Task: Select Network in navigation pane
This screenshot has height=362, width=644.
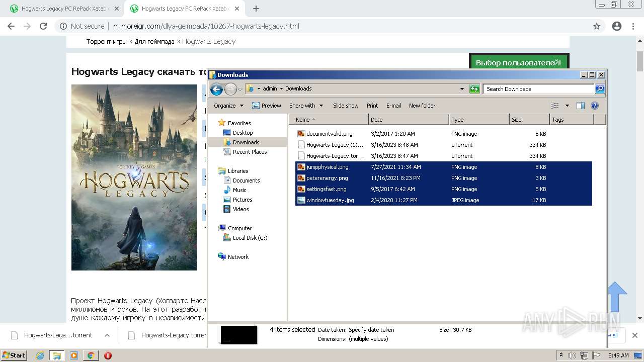Action: [238, 257]
